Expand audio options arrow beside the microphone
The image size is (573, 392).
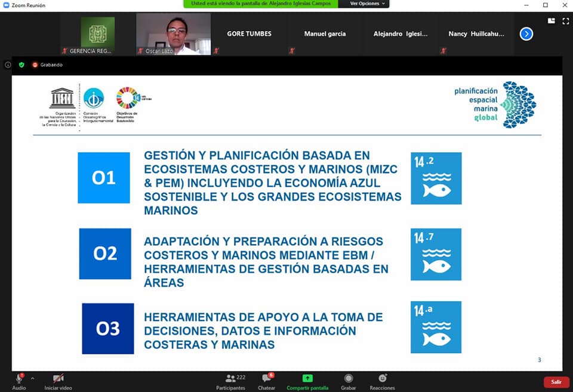coord(32,378)
